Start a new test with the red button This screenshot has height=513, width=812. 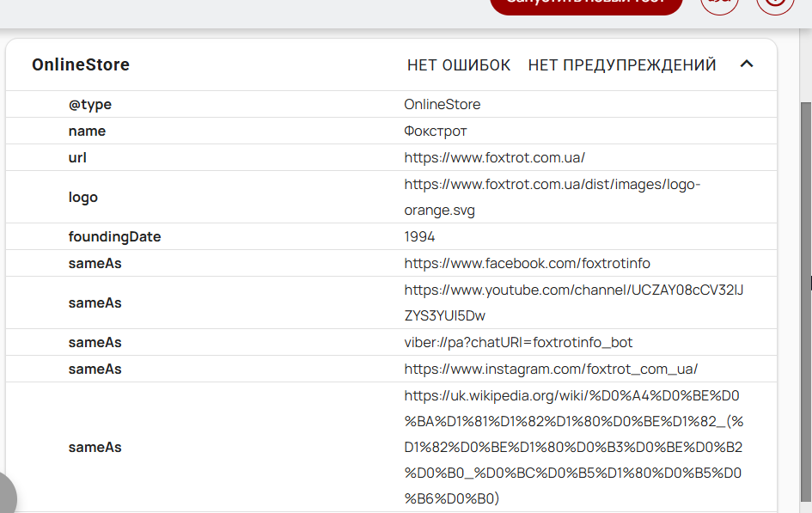586,4
